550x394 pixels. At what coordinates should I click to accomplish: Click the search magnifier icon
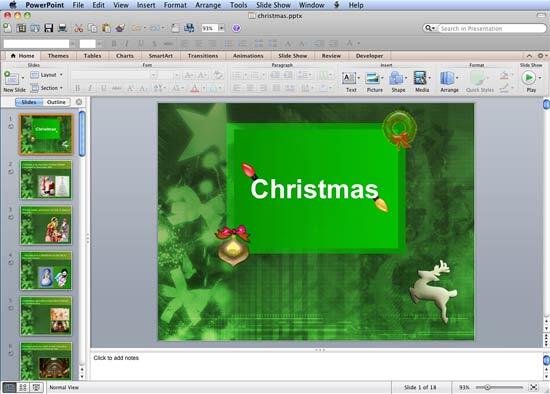(x=428, y=28)
